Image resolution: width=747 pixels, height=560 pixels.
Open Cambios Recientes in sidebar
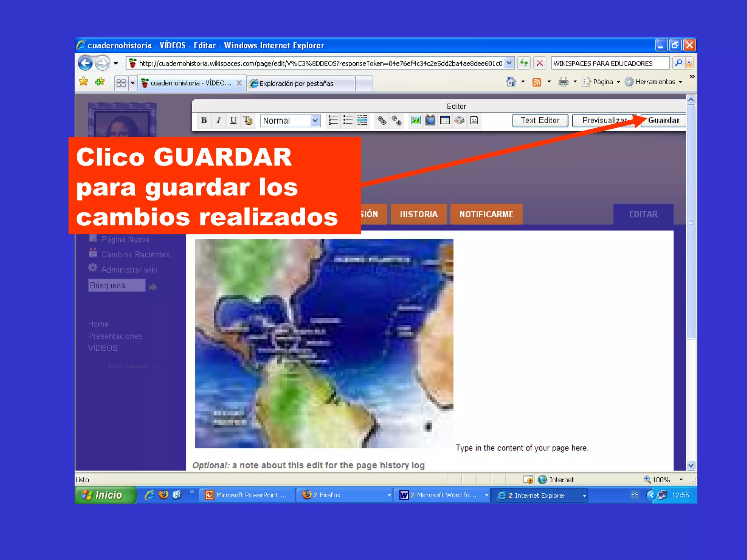(135, 254)
